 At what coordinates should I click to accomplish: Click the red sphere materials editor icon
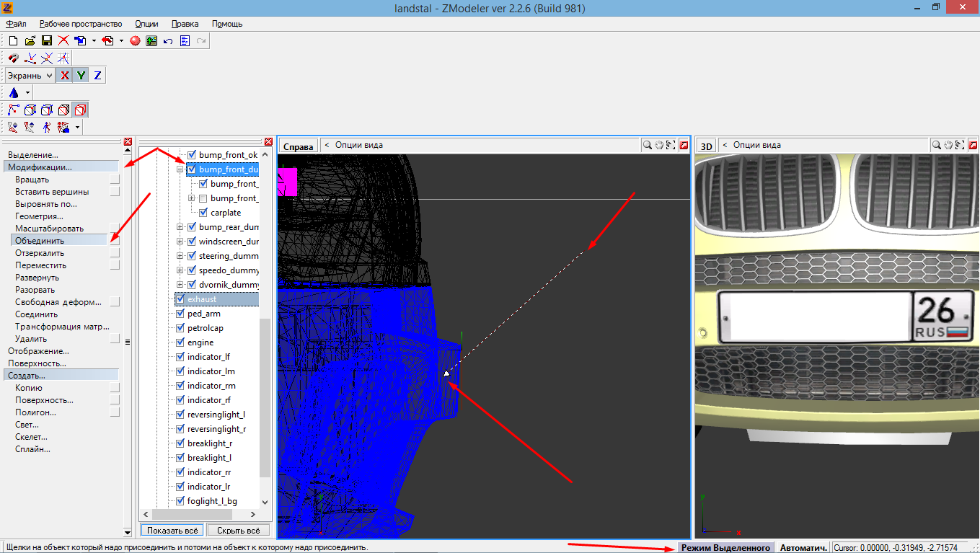pyautogui.click(x=135, y=41)
